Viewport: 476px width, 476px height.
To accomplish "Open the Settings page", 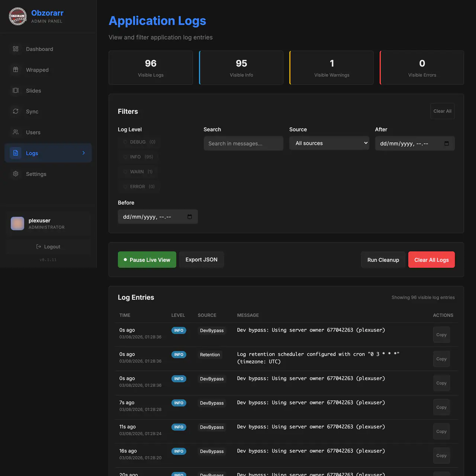I will (x=48, y=174).
